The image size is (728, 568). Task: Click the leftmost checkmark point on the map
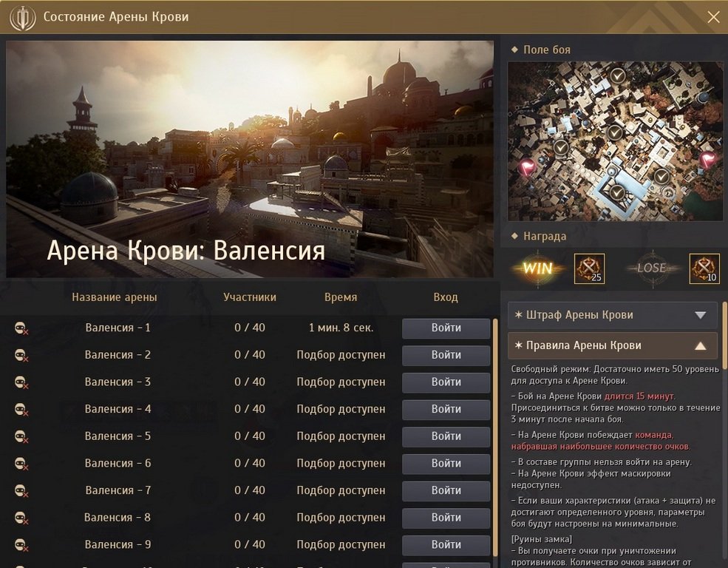pos(561,148)
